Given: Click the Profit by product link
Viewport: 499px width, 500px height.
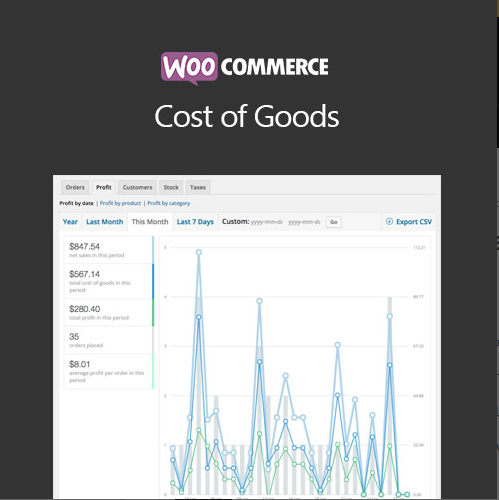Looking at the screenshot, I should click(x=120, y=203).
